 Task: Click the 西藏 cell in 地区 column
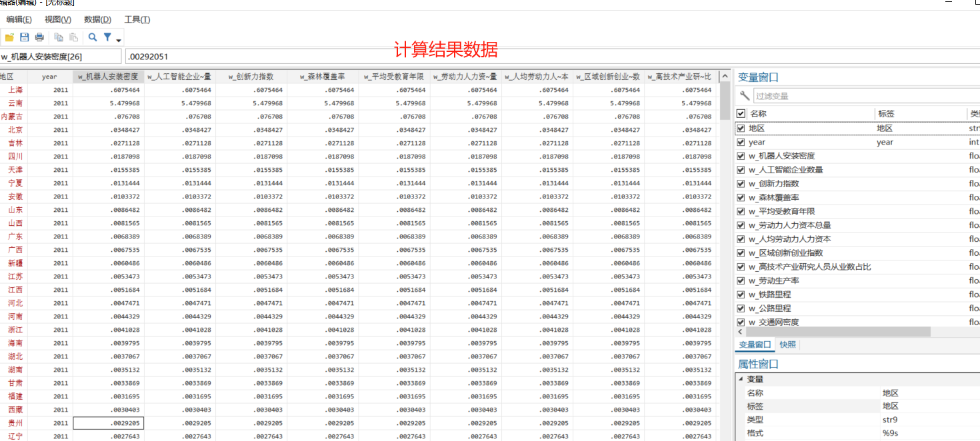coord(15,410)
